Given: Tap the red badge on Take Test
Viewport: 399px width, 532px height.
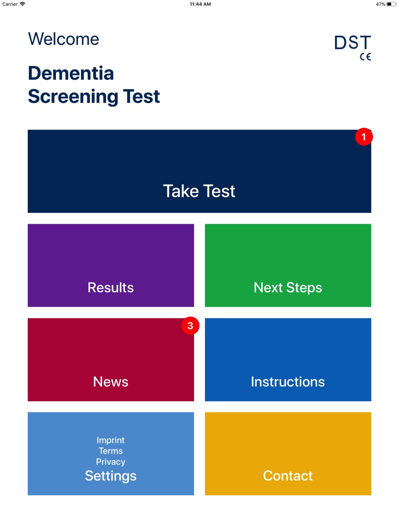Looking at the screenshot, I should click(x=363, y=137).
